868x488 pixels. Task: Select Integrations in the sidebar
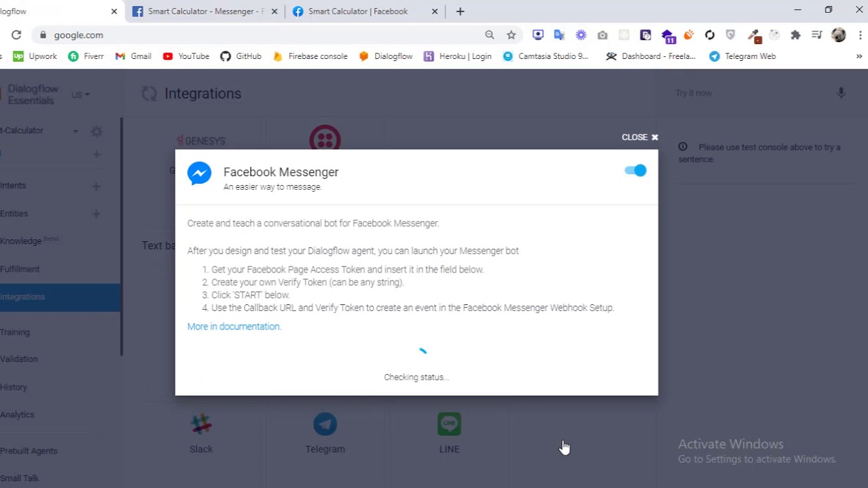coord(60,297)
